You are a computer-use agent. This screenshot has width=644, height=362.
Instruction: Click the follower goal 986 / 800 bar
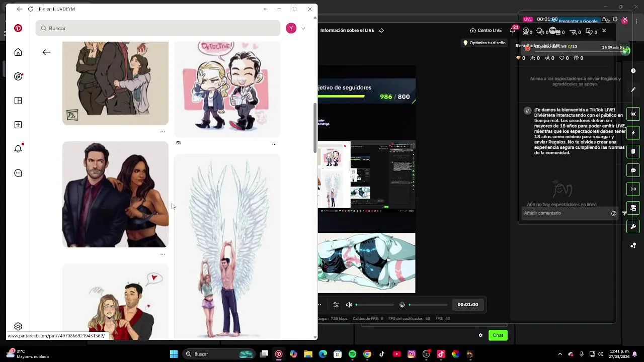pyautogui.click(x=367, y=97)
